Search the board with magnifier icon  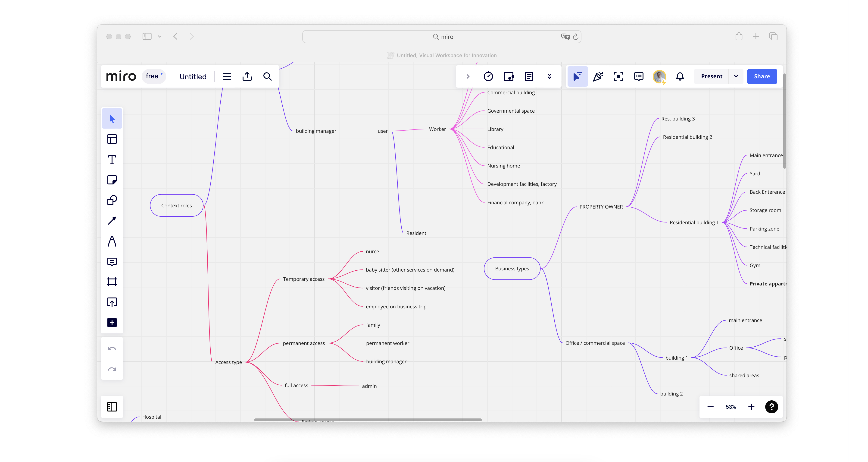click(268, 76)
